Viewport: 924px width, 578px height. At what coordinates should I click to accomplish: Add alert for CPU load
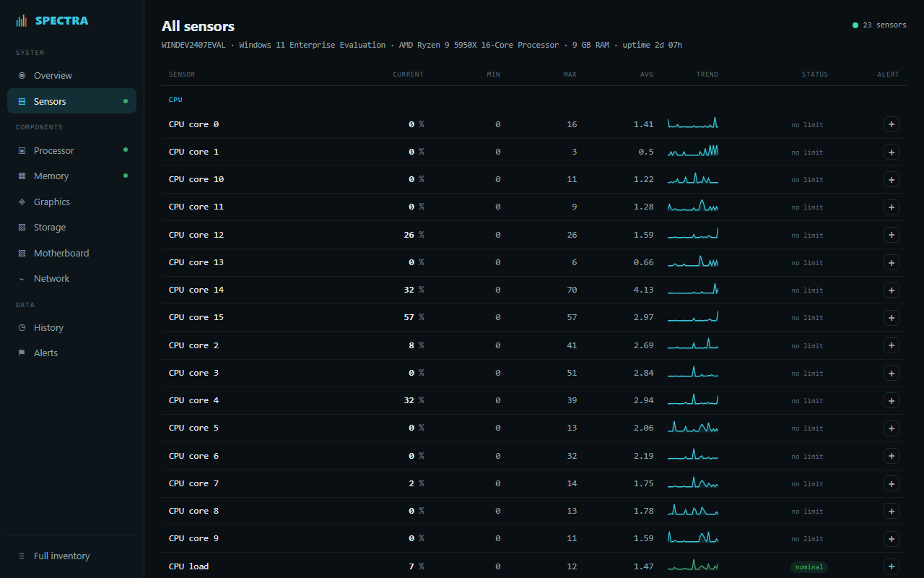pos(892,566)
